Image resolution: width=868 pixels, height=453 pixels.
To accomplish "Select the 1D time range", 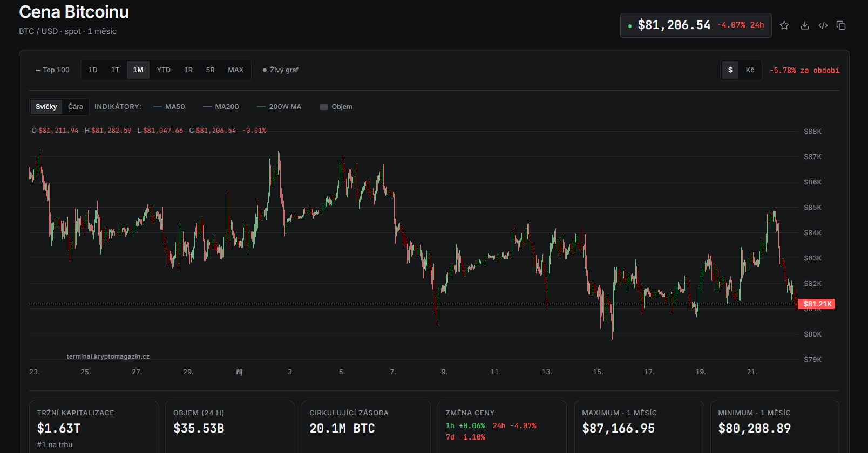I will coord(93,70).
